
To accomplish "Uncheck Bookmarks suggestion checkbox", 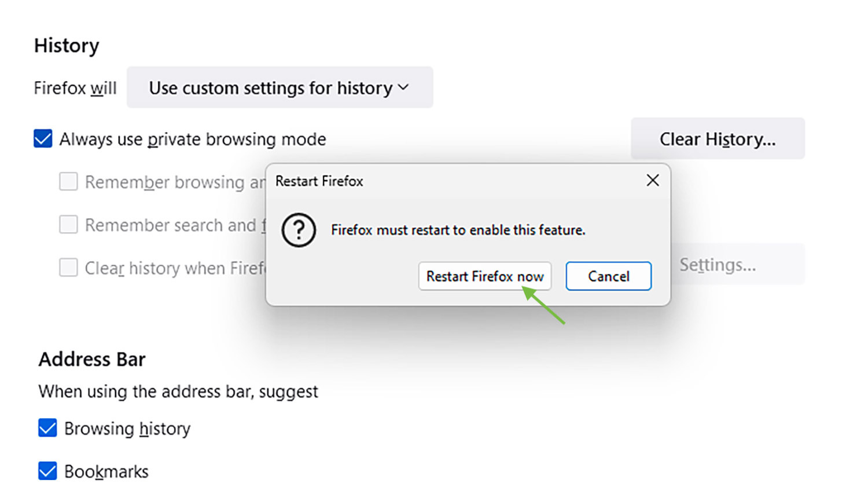I will 47,471.
